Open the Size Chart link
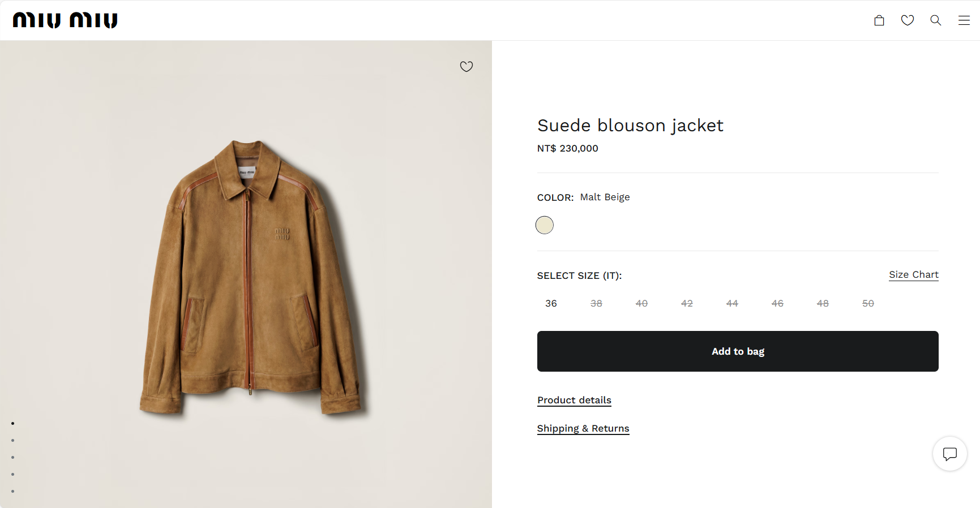 [x=913, y=275]
